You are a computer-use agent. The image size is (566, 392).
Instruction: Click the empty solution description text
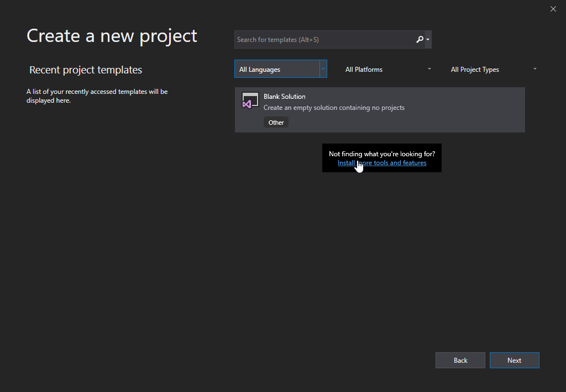click(x=334, y=108)
